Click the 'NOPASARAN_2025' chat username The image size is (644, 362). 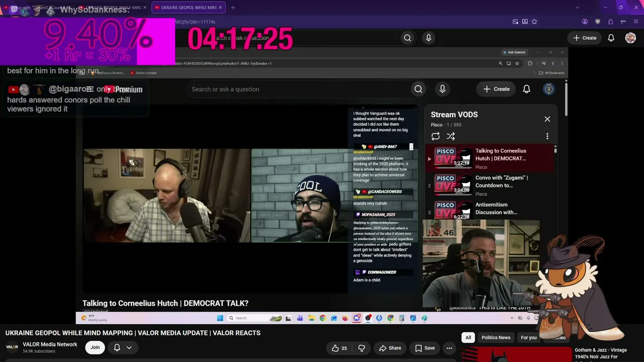coord(378,215)
